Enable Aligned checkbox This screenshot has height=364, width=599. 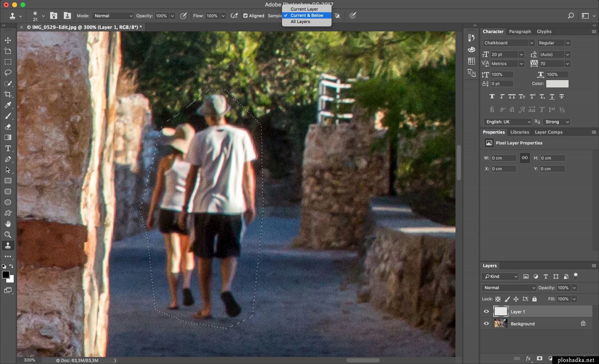pos(245,16)
